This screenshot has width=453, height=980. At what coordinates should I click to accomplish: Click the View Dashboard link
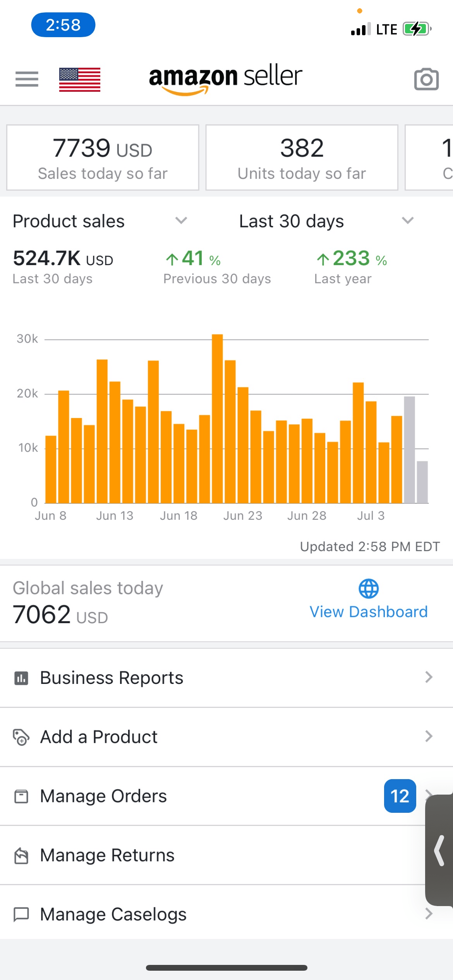pyautogui.click(x=369, y=612)
